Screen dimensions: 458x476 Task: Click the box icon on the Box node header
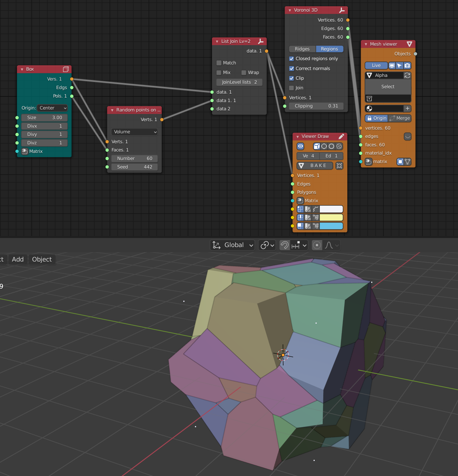(x=66, y=69)
